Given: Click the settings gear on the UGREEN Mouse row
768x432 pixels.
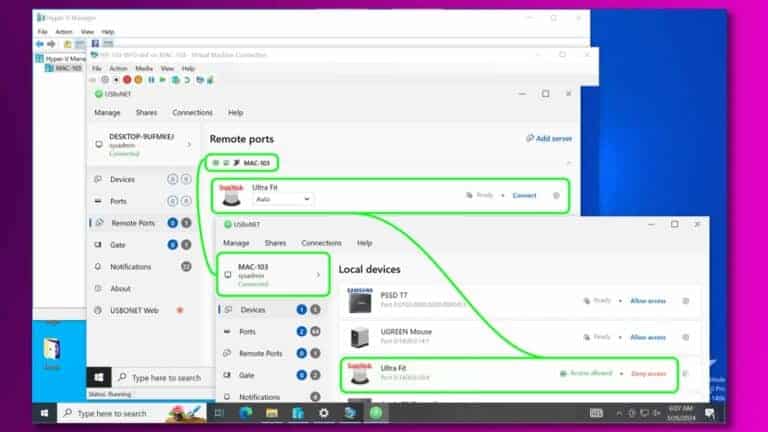Looking at the screenshot, I should (x=685, y=337).
